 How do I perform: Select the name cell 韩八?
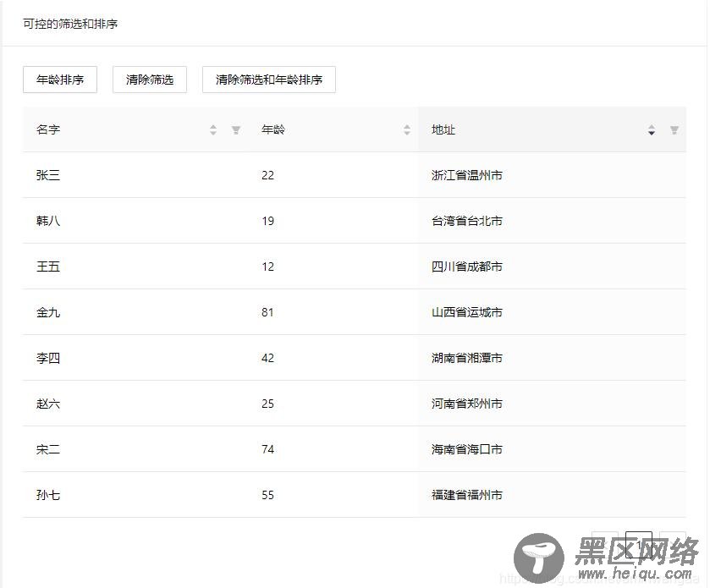(x=48, y=221)
